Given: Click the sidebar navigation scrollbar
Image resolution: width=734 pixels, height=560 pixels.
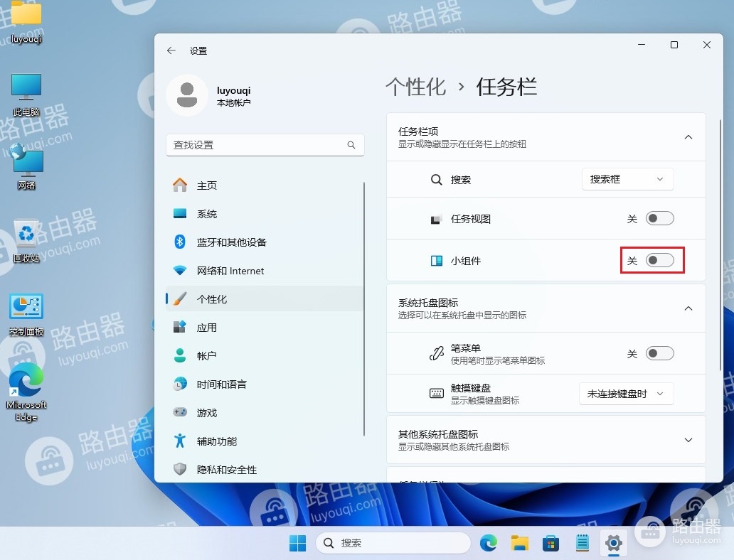Looking at the screenshot, I should click(x=364, y=308).
